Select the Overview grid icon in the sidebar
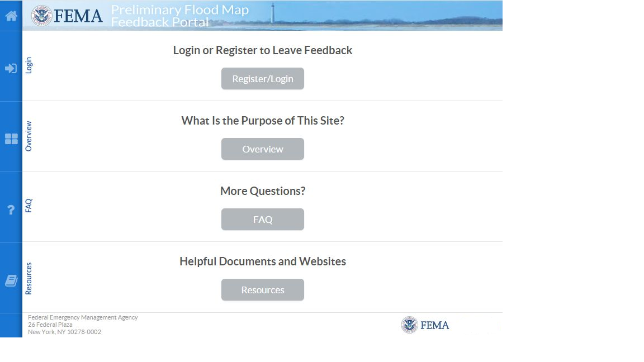This screenshot has height=362, width=644. (11, 139)
